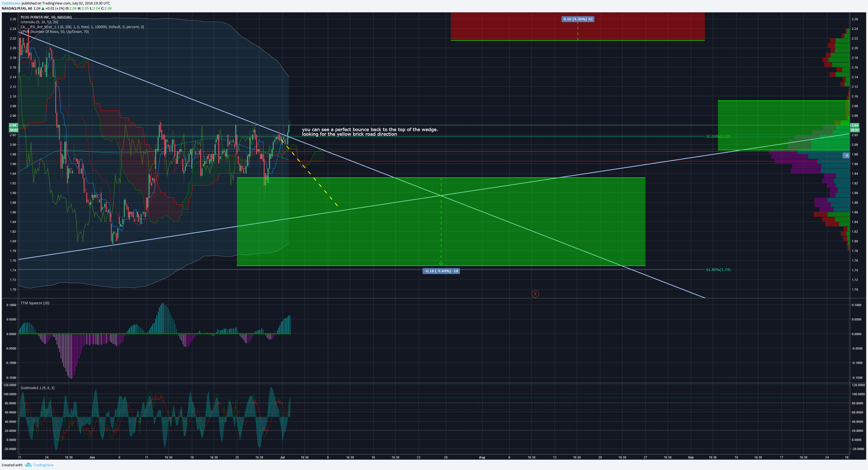Viewport: 868px width, 470px height.
Task: Click the 1.70 label on the left price axis
Action: pos(13,289)
